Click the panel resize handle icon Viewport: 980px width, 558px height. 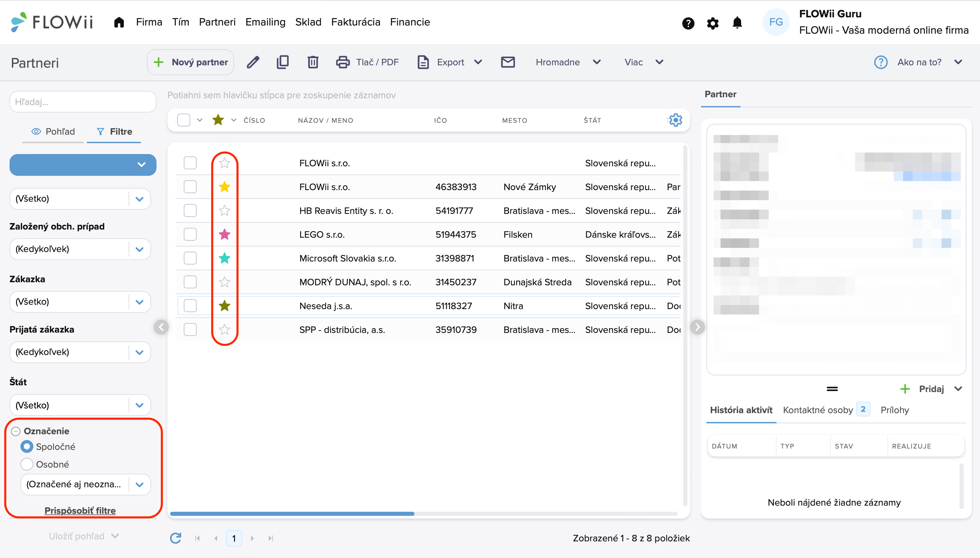832,389
